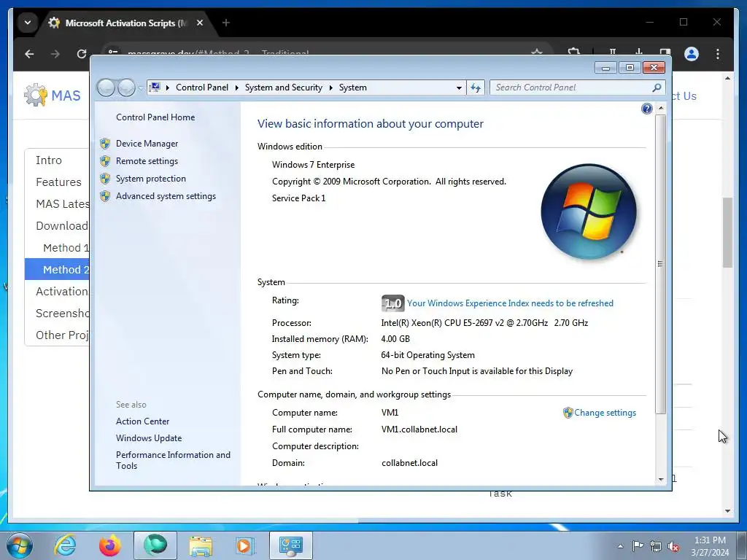Select Intro in webpage sidebar
This screenshot has height=560, width=747.
tap(49, 160)
